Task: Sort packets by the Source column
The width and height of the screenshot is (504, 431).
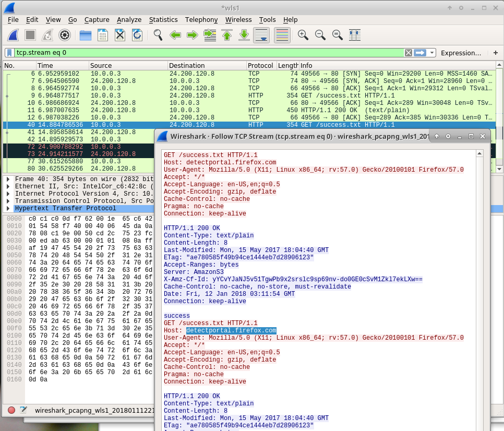Action: point(128,66)
